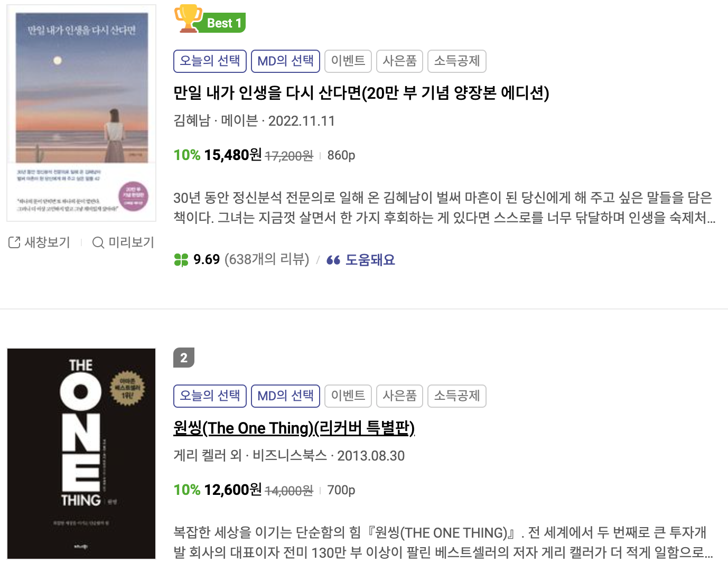Open 새창보기 external link icon
The height and width of the screenshot is (563, 728).
(14, 242)
